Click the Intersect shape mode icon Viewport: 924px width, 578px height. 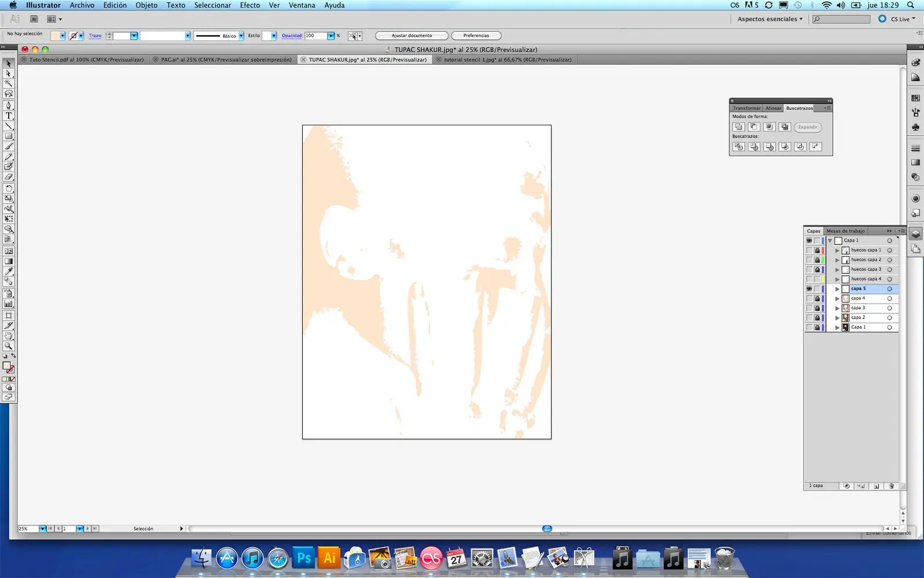click(769, 127)
